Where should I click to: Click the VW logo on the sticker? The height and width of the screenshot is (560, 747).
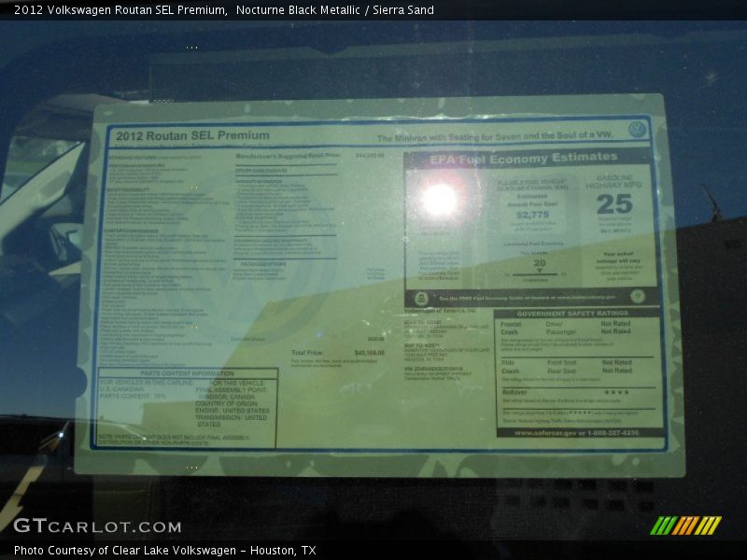click(x=637, y=130)
